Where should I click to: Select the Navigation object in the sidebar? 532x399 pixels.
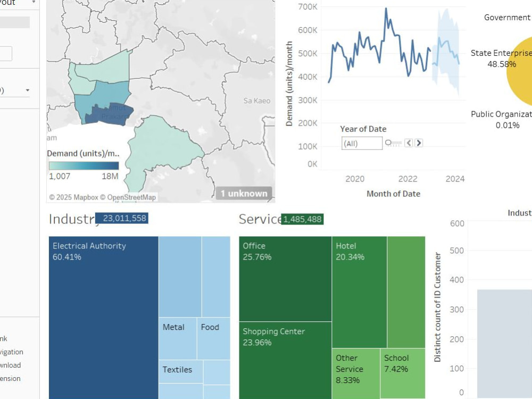11,352
